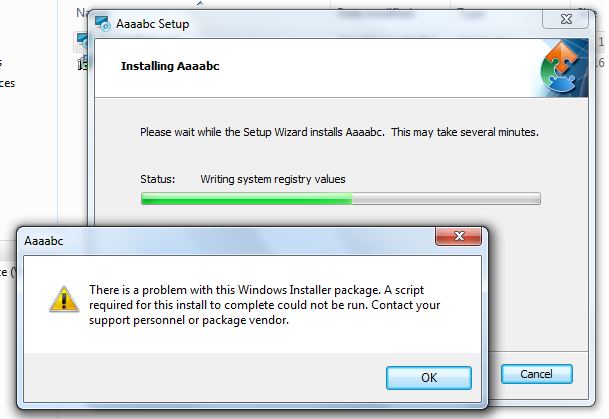The height and width of the screenshot is (419, 609).
Task: Click the unfilled portion of the progress bar
Action: (x=445, y=199)
